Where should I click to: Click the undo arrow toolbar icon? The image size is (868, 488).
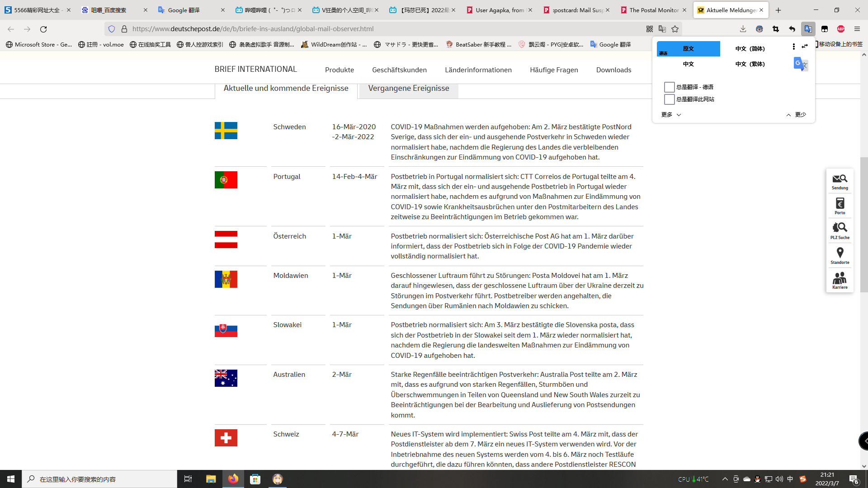click(792, 29)
